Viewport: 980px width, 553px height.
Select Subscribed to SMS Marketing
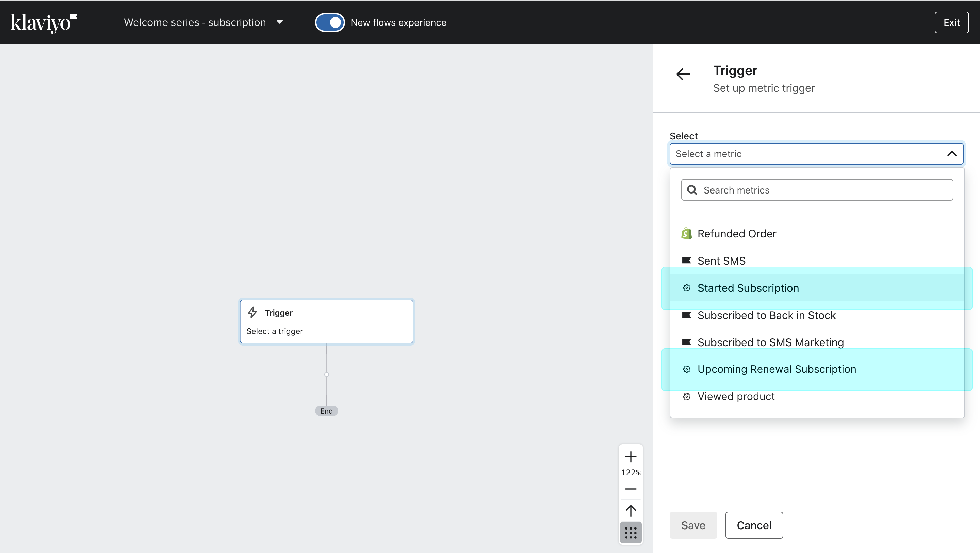coord(817,342)
